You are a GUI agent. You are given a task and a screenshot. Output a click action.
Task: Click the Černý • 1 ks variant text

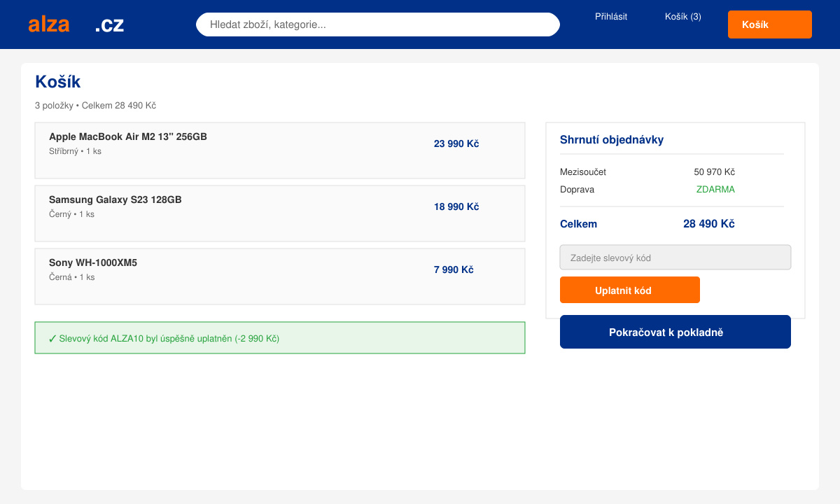pos(71,214)
